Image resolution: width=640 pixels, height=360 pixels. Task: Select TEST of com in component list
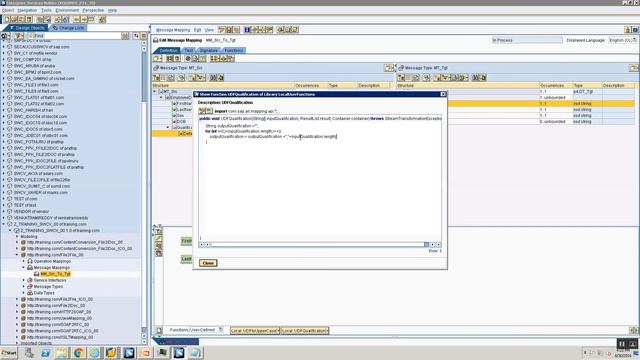point(25,199)
